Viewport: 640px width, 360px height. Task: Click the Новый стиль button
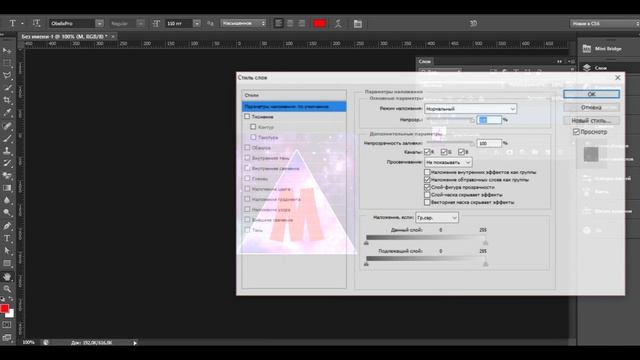tap(591, 120)
